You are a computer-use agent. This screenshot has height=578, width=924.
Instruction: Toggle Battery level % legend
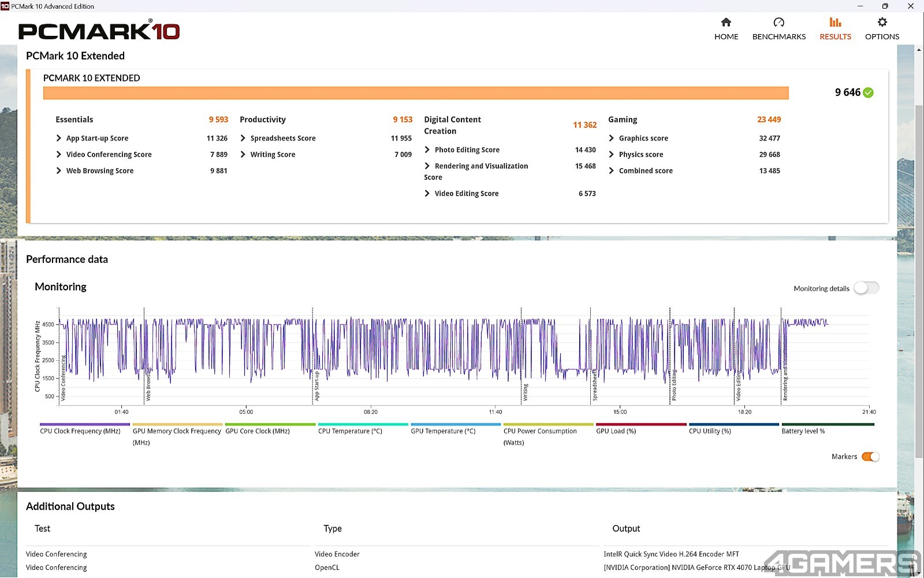pyautogui.click(x=827, y=429)
